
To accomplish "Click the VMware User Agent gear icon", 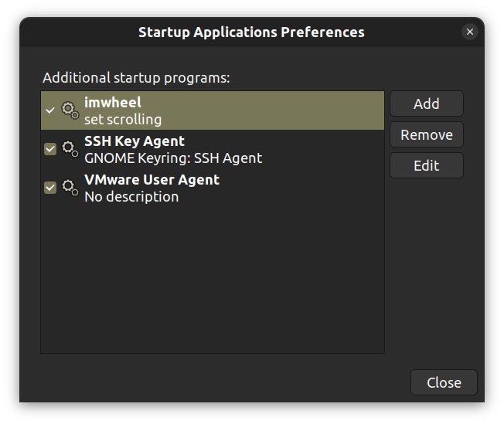I will (70, 188).
